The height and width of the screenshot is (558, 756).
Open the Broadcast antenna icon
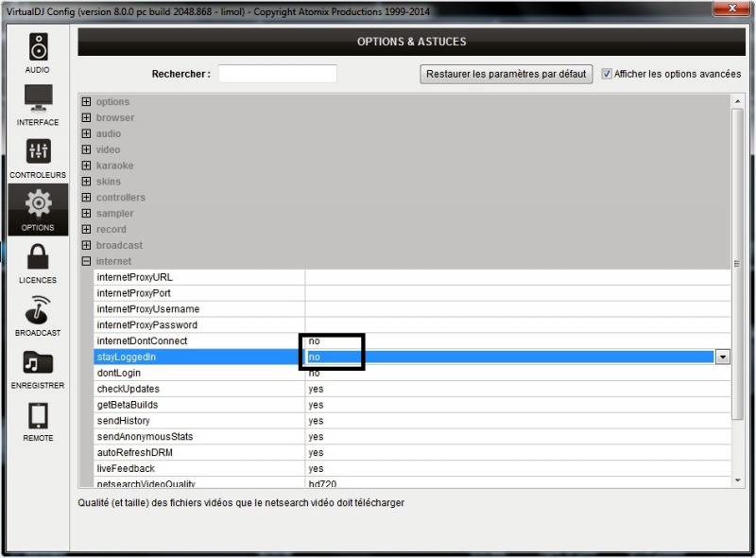coord(38,310)
